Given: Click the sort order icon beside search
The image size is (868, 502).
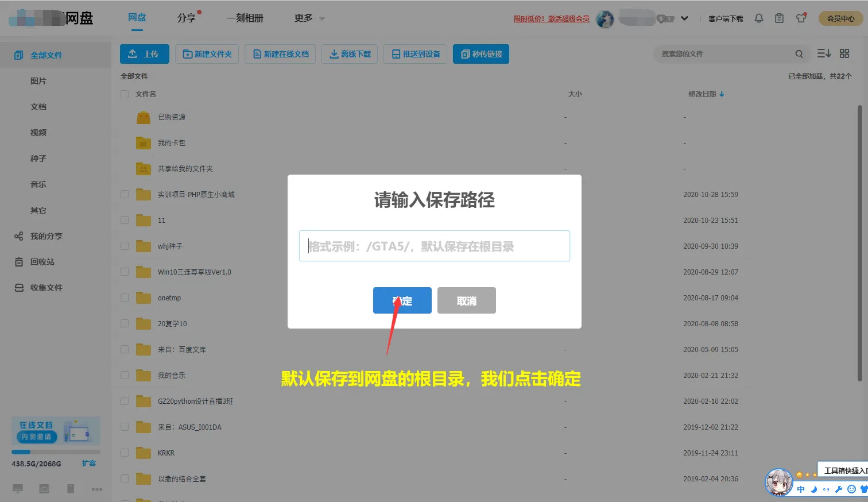Looking at the screenshot, I should pos(824,53).
